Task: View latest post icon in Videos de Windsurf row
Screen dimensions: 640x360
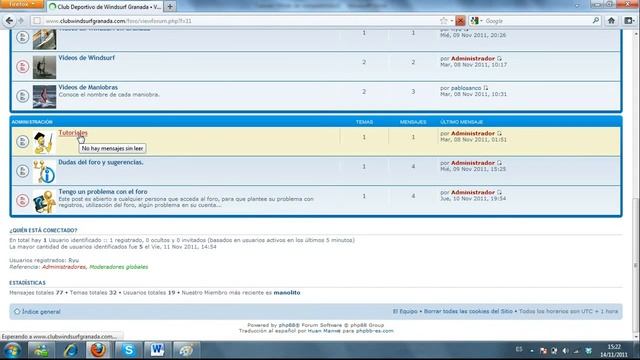Action: [x=499, y=59]
